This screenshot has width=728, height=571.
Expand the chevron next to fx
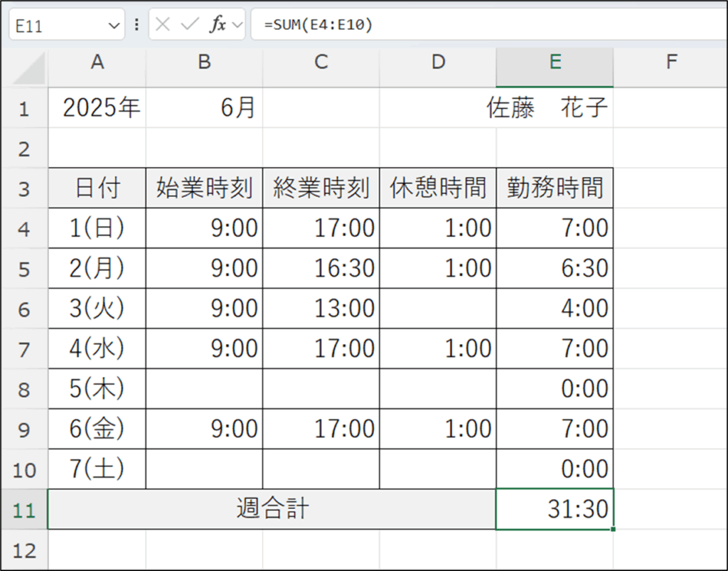pos(237,25)
